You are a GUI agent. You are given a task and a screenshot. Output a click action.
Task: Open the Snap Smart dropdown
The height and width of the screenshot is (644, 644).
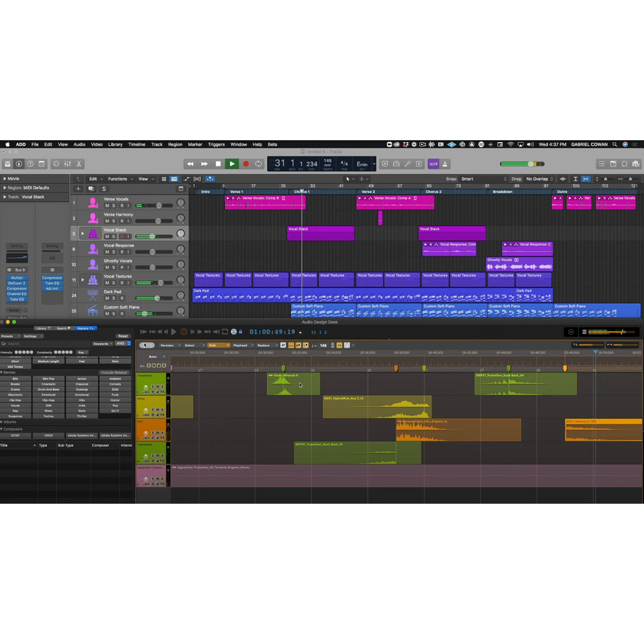pyautogui.click(x=483, y=179)
